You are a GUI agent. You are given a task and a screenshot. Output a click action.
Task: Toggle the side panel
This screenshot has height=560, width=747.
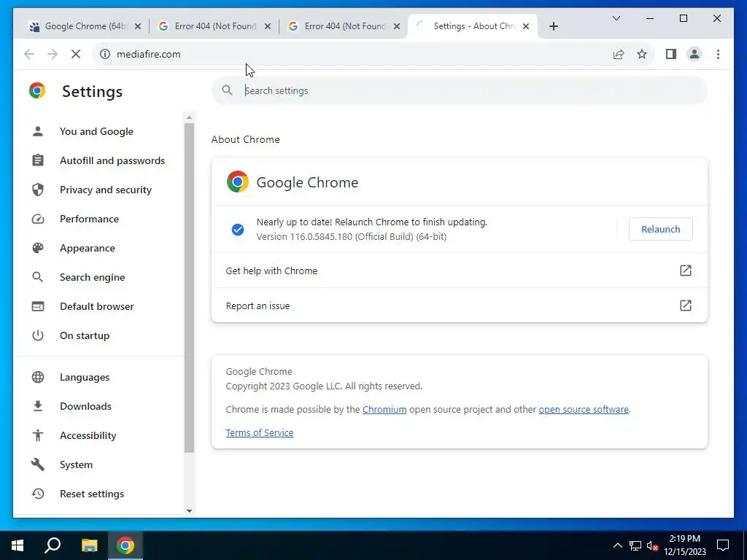pyautogui.click(x=671, y=54)
